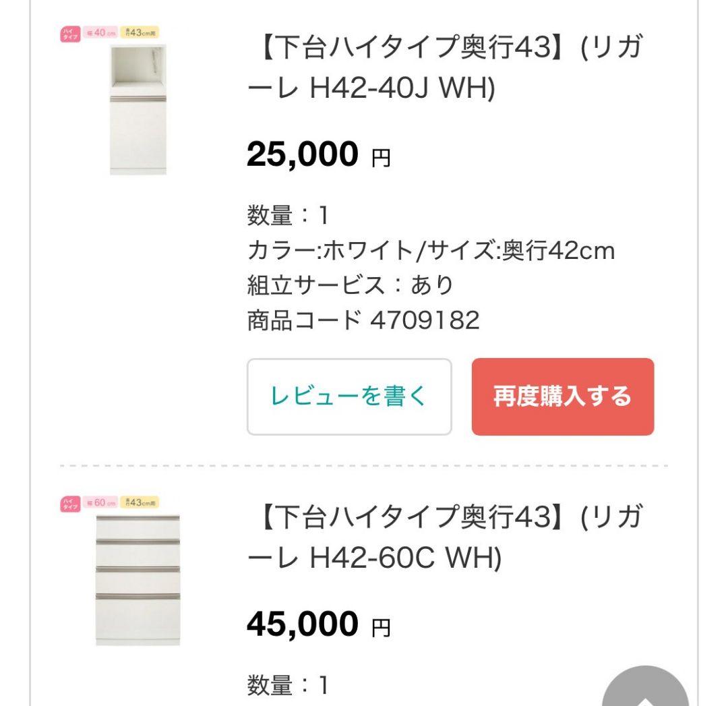Click the 組立サービス：あり line

point(351,285)
